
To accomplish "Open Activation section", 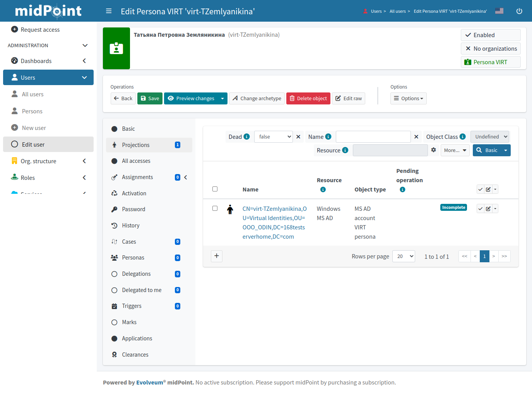I will (x=149, y=193).
